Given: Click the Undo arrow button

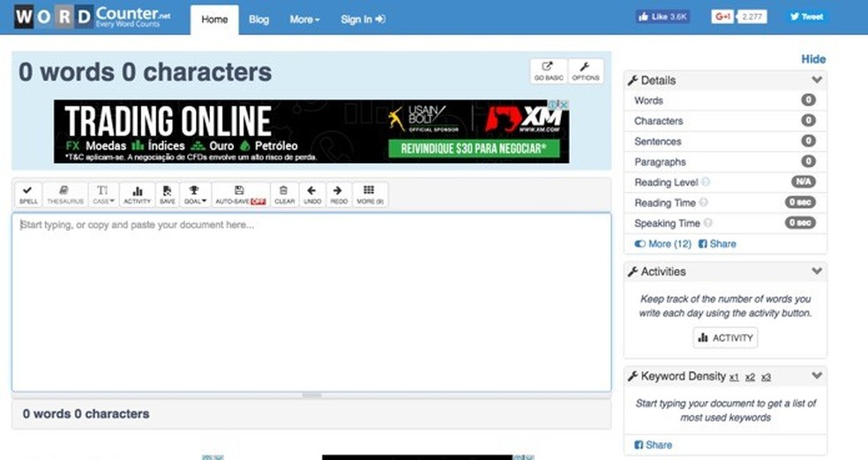Looking at the screenshot, I should point(312,195).
